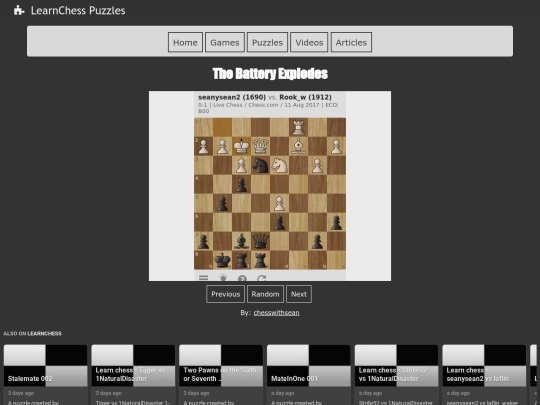The image size is (540, 405).
Task: Open the Puzzles nav item
Action: [x=267, y=42]
